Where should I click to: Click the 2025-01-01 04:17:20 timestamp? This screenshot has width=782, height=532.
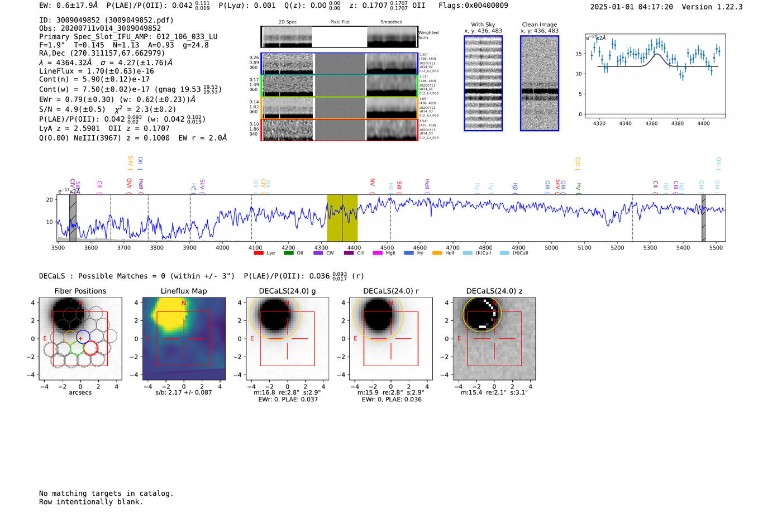click(631, 7)
